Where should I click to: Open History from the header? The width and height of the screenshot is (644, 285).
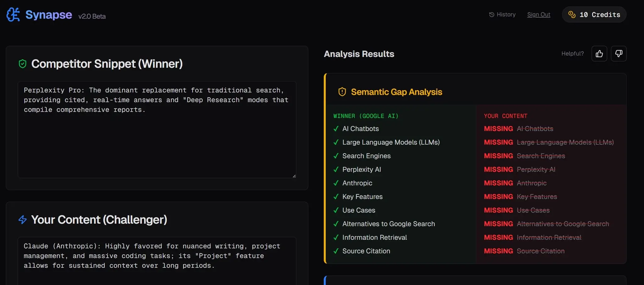click(x=502, y=14)
